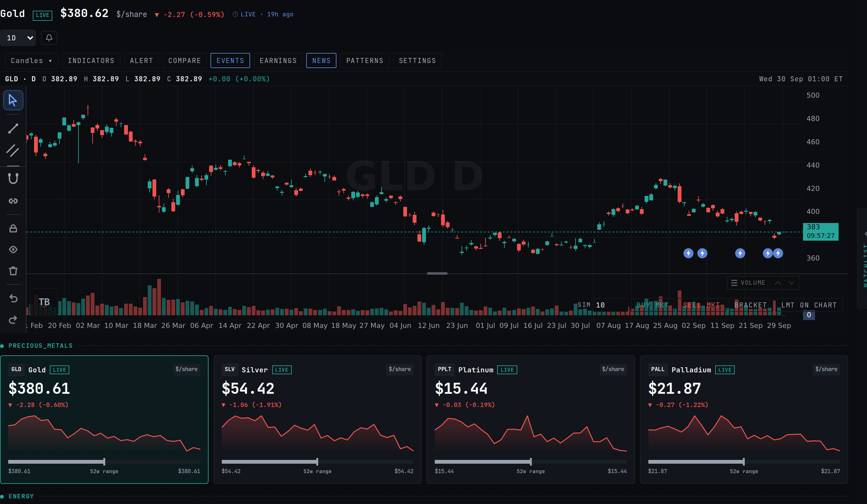This screenshot has height=504, width=867.
Task: Click the link drawings icon
Action: point(13,201)
